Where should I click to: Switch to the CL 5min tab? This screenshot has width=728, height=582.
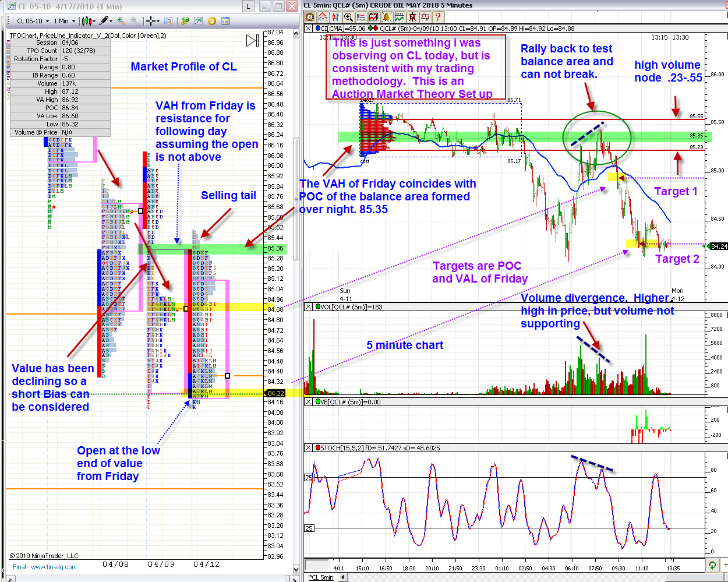coord(321,577)
